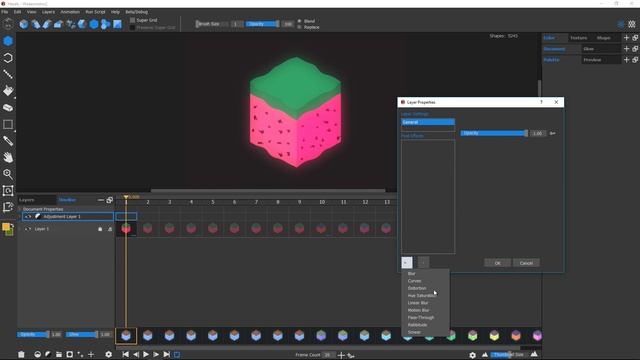Switch to the Timeline tab

(67, 200)
